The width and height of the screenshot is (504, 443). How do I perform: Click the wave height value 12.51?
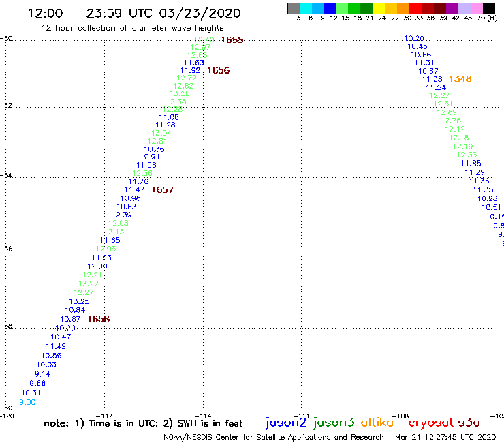pyautogui.click(x=443, y=104)
